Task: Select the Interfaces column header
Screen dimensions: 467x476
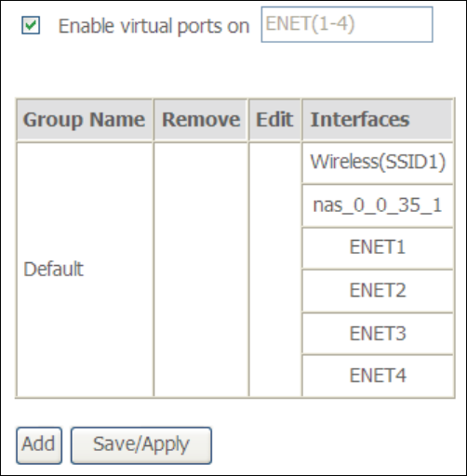Action: (x=378, y=120)
